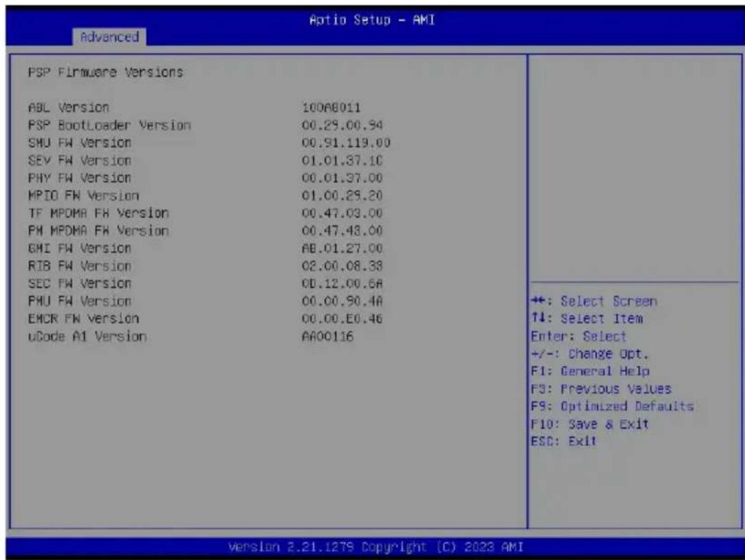Viewport: 745px width, 560px height.
Task: Select the PSP BootLoader Version label
Action: 109,125
